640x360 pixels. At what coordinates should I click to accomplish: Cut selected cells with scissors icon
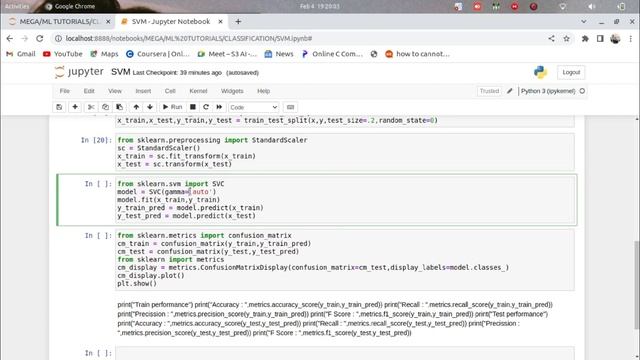(91, 107)
